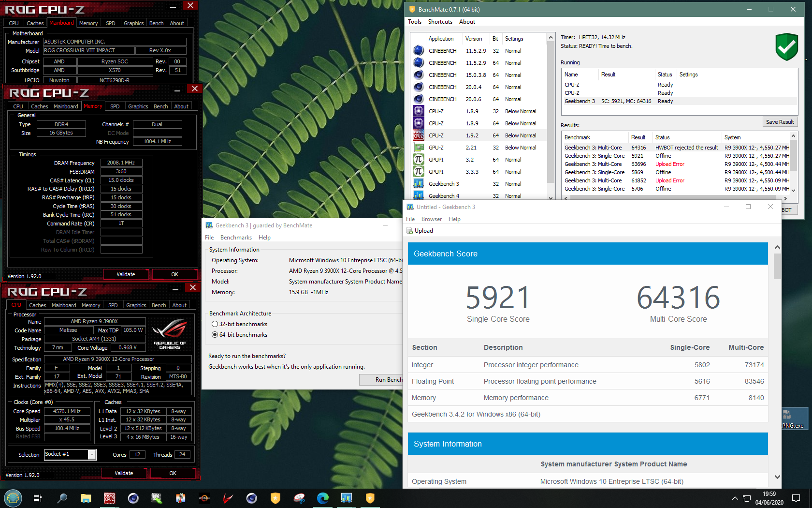812x508 pixels.
Task: Select the 64-bit benchmarks radio button
Action: coord(215,335)
